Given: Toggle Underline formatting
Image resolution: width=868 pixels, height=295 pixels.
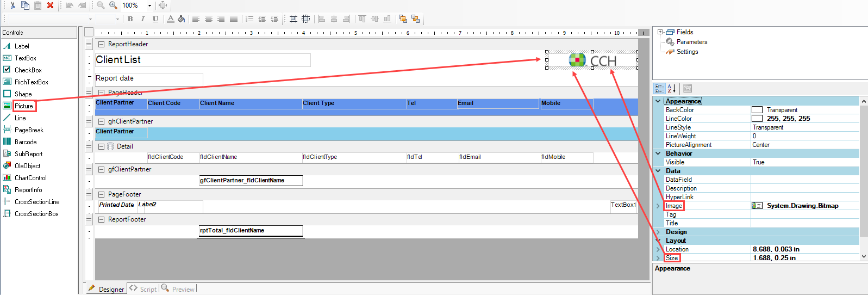Looking at the screenshot, I should pyautogui.click(x=155, y=19).
